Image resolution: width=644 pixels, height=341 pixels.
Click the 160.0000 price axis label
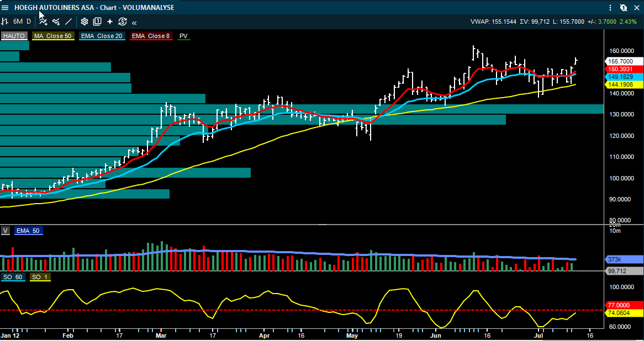[621, 51]
